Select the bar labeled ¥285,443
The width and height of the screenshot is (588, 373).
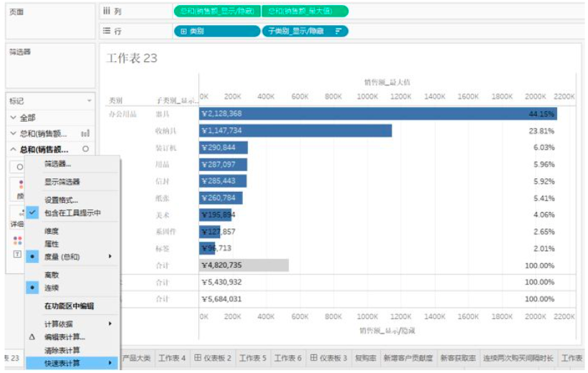pyautogui.click(x=223, y=181)
